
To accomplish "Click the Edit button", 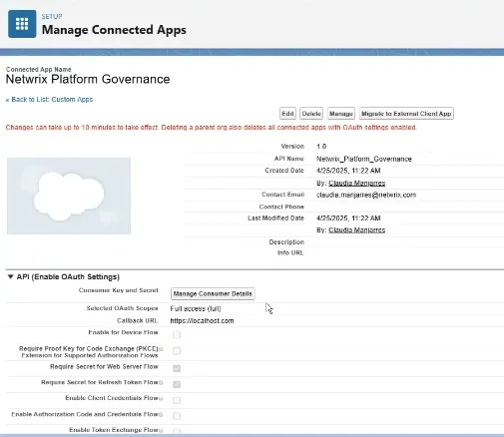I will (287, 114).
